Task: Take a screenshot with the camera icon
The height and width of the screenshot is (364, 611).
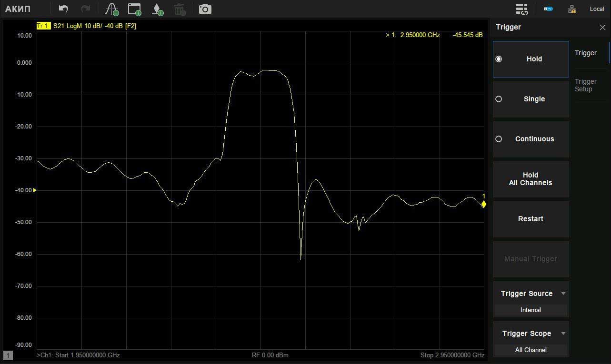Action: pyautogui.click(x=205, y=9)
